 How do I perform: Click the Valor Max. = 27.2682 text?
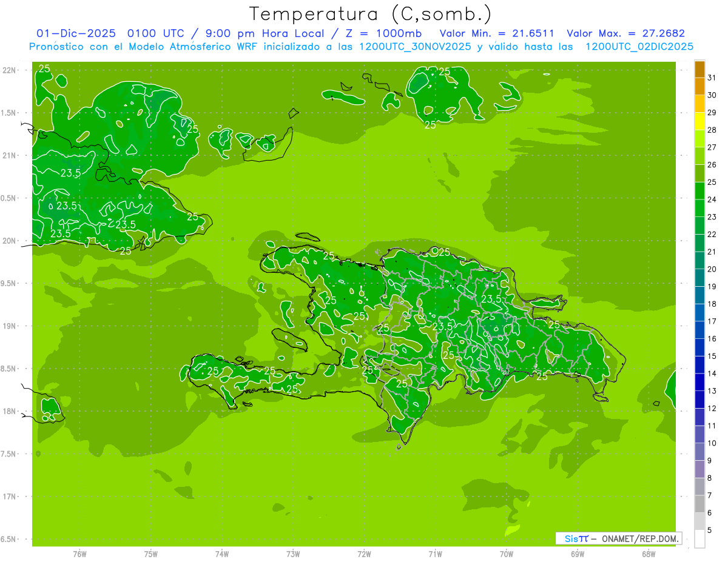pos(625,33)
